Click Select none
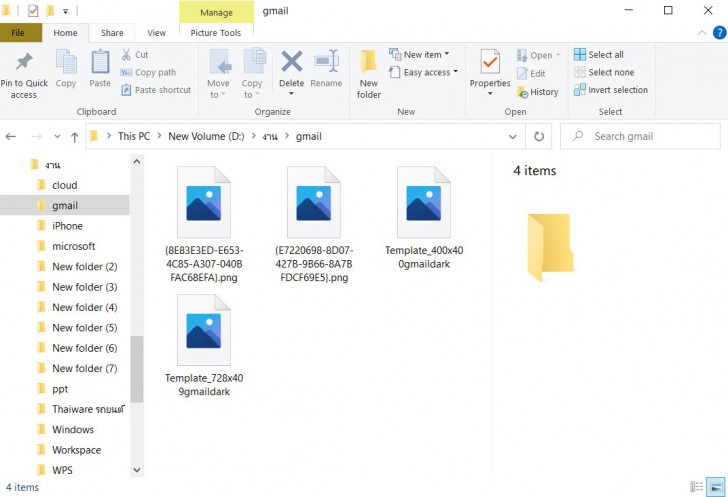728x497 pixels. click(x=604, y=72)
